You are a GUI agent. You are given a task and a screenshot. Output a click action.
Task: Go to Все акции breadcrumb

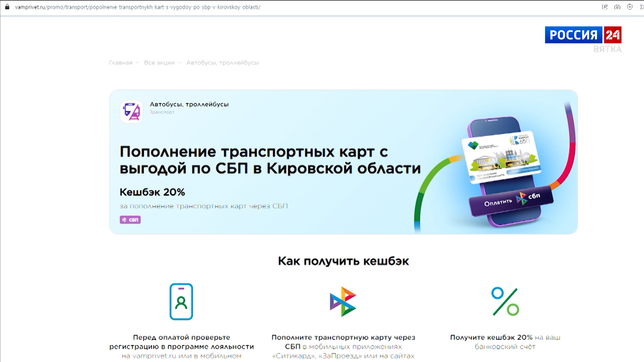(x=159, y=63)
